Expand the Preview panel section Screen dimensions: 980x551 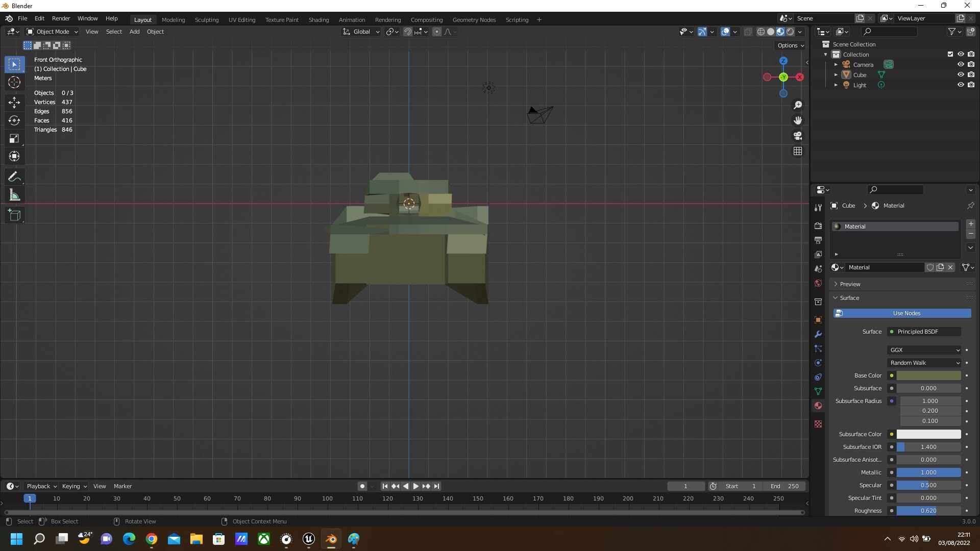[849, 284]
